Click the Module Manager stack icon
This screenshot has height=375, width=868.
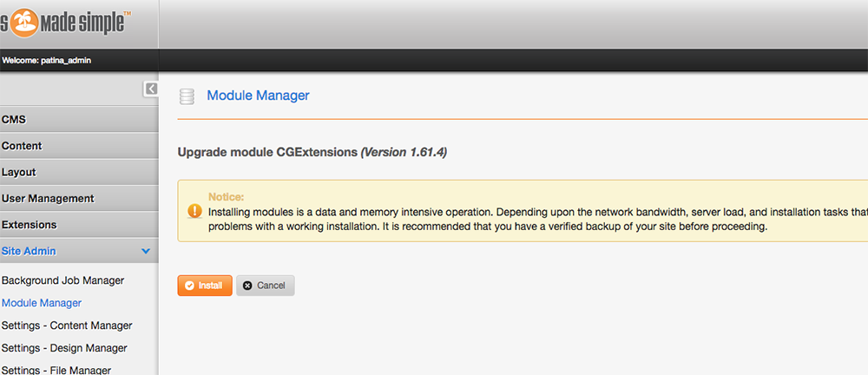[186, 96]
